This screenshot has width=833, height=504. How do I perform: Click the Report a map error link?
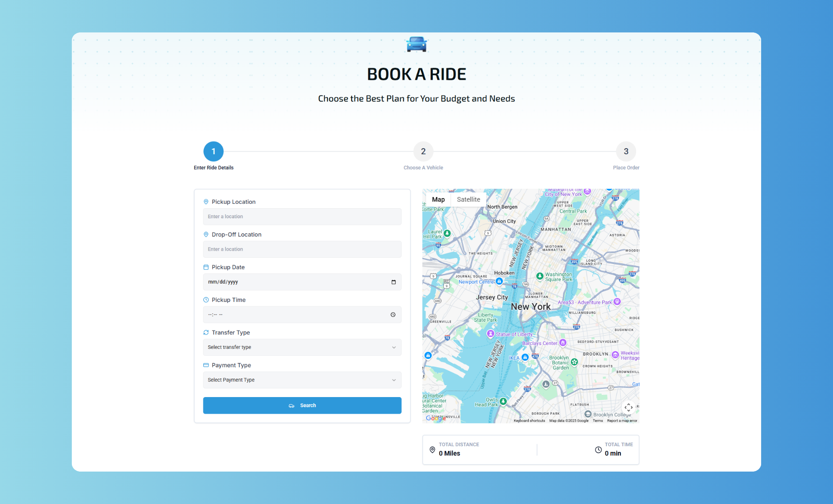pos(622,421)
